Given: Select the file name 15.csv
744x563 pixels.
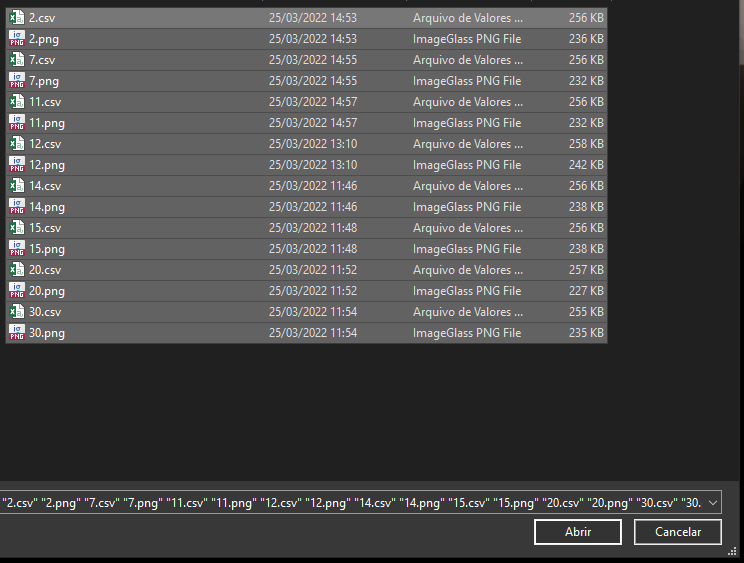Looking at the screenshot, I should click(45, 228).
